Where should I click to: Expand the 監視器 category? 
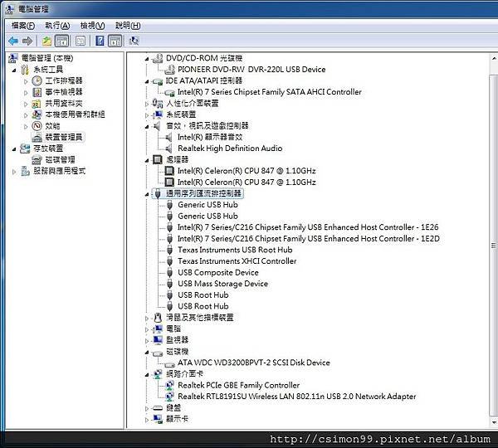click(x=147, y=341)
